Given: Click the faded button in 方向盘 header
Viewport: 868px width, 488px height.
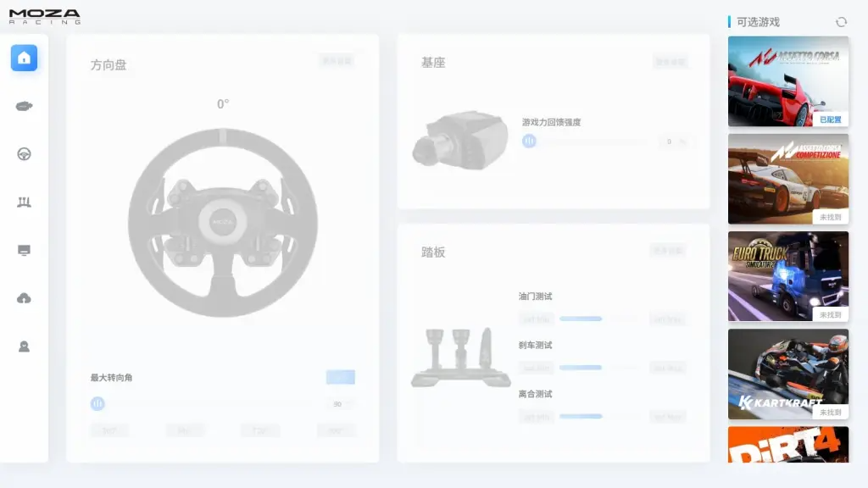Looking at the screenshot, I should click(337, 61).
